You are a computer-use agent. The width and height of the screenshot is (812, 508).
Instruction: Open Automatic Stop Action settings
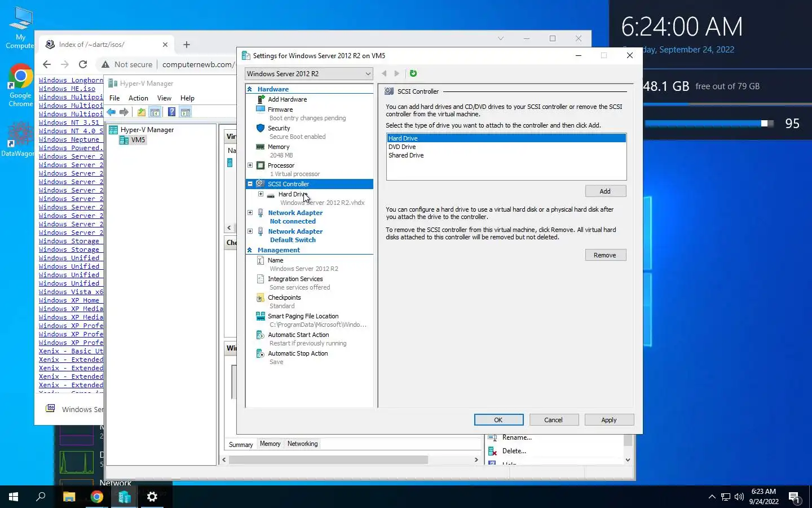coord(298,353)
